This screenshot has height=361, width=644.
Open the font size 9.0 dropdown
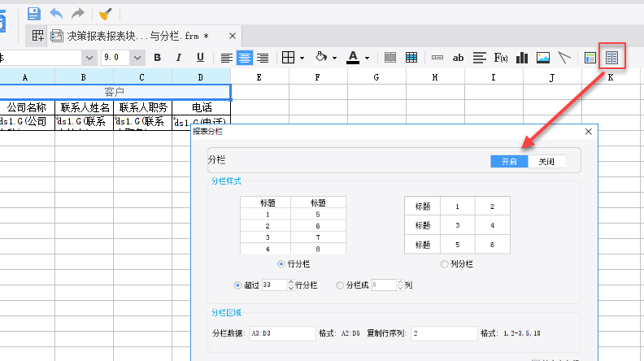pyautogui.click(x=137, y=58)
